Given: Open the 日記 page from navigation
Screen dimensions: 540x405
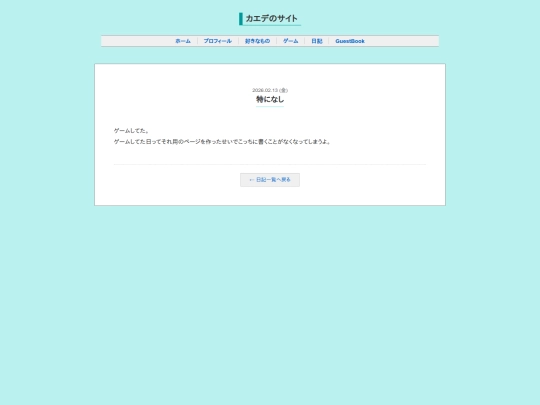Looking at the screenshot, I should (x=317, y=41).
